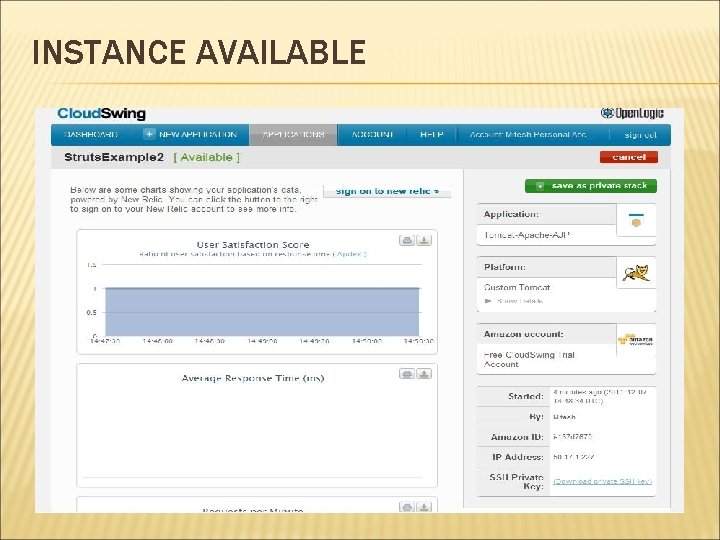720x540 pixels.
Task: Switch to the Applications tab
Action: coord(293,135)
